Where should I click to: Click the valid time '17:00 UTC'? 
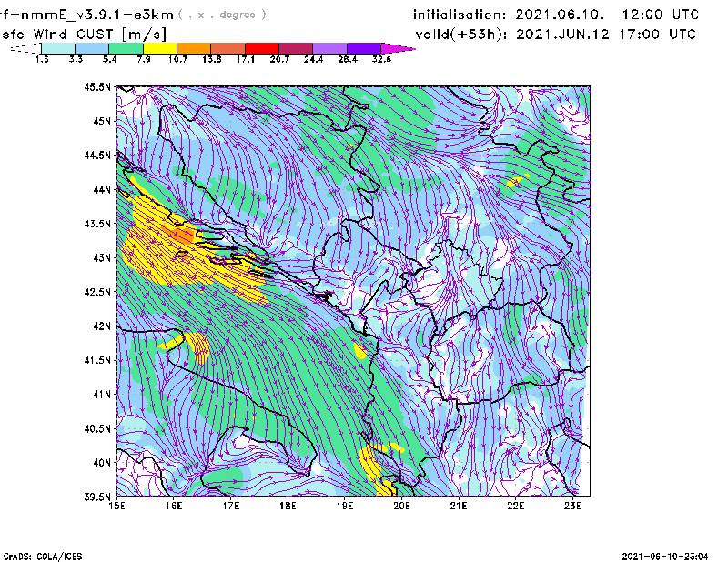[657, 35]
